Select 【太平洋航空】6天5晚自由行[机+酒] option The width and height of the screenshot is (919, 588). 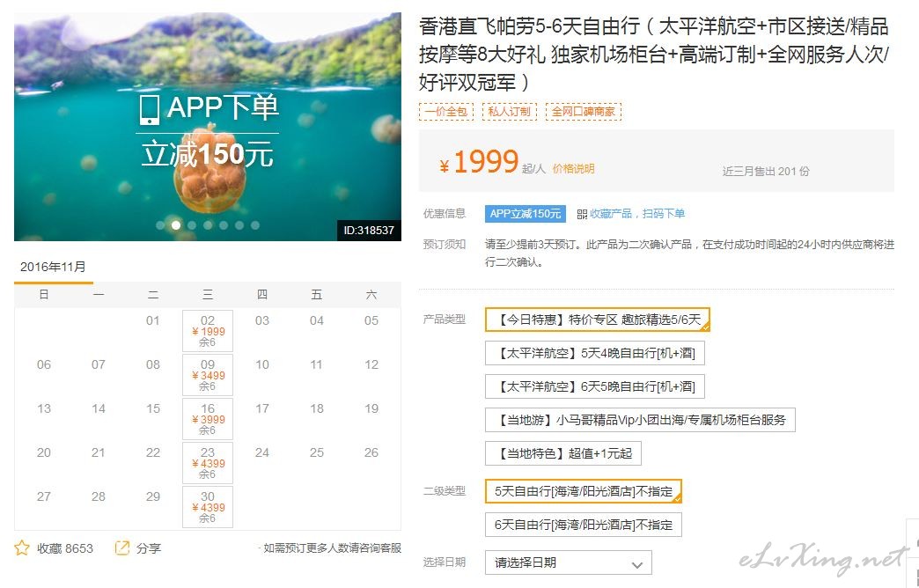click(594, 386)
